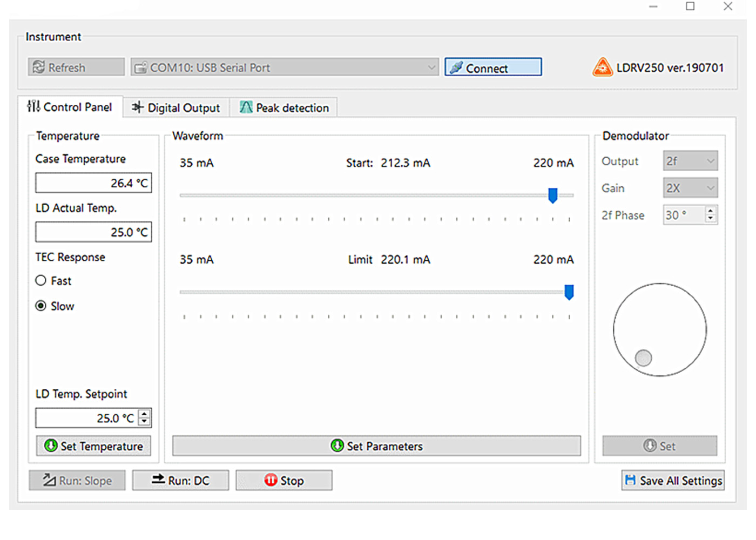Increase the 2f Phase value with up arrow
This screenshot has width=756, height=540.
pos(711,211)
